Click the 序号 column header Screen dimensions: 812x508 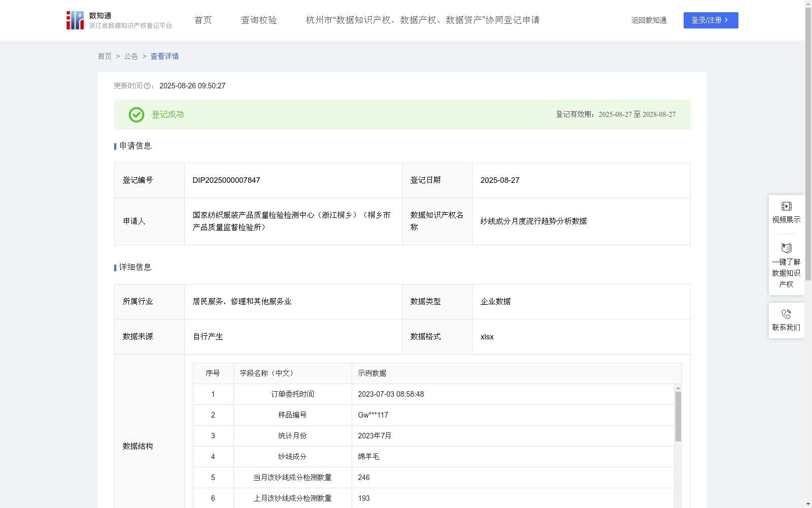click(x=213, y=373)
